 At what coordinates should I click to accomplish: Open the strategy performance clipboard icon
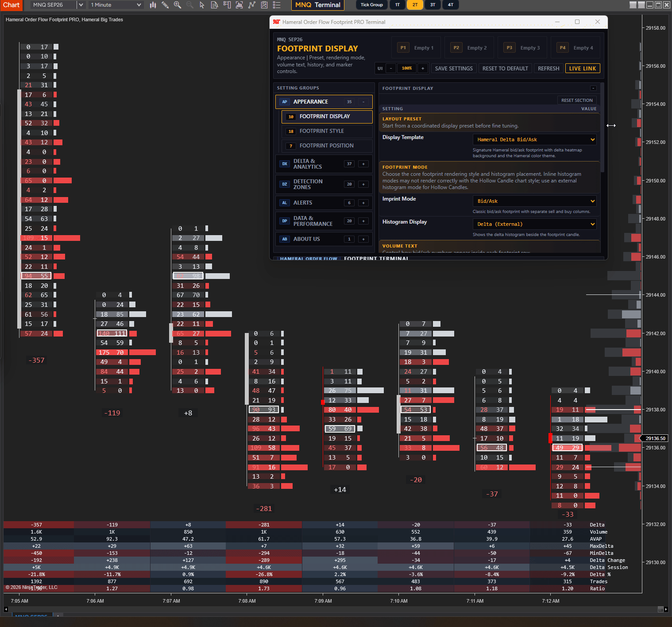(x=264, y=5)
